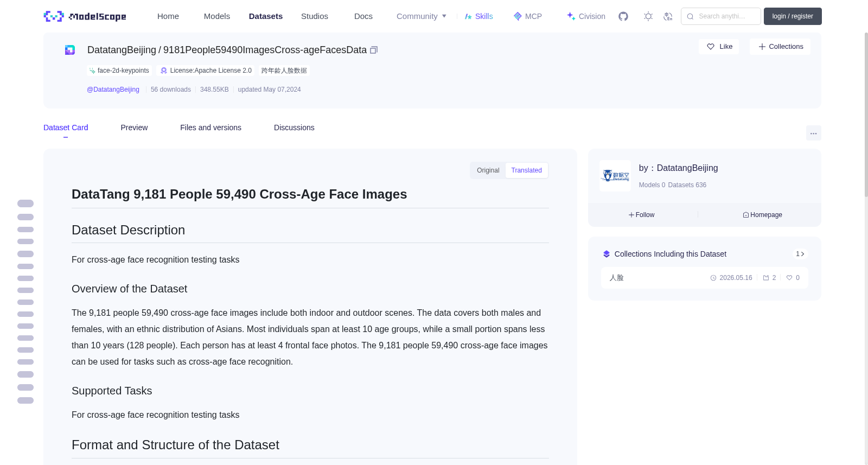Click the dataset avatar icon beside title
Viewport: 868px width, 465px height.
70,50
